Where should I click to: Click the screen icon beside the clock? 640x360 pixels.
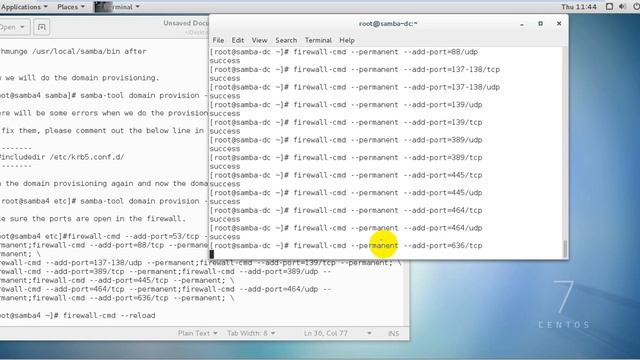tap(609, 7)
